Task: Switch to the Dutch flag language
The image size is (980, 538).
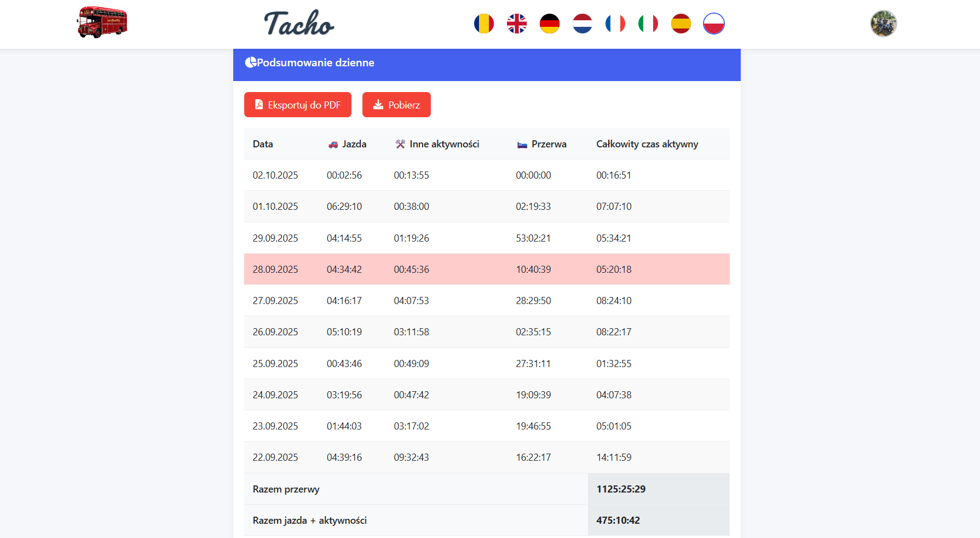Action: pos(583,24)
